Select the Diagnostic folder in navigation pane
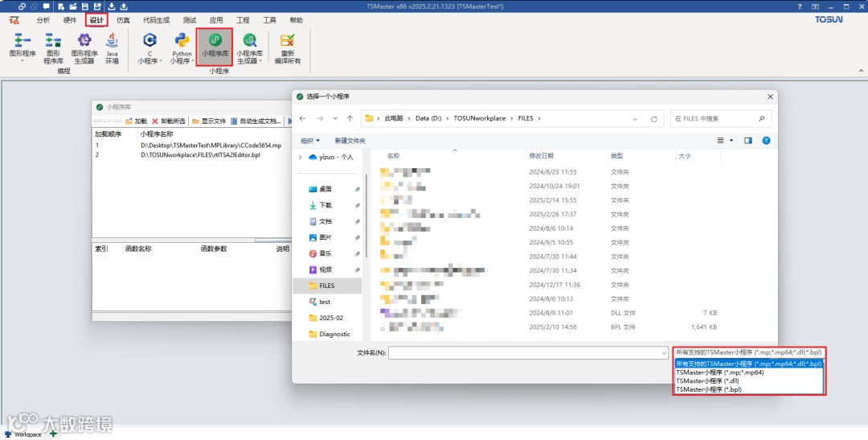This screenshot has height=440, width=868. tap(330, 334)
